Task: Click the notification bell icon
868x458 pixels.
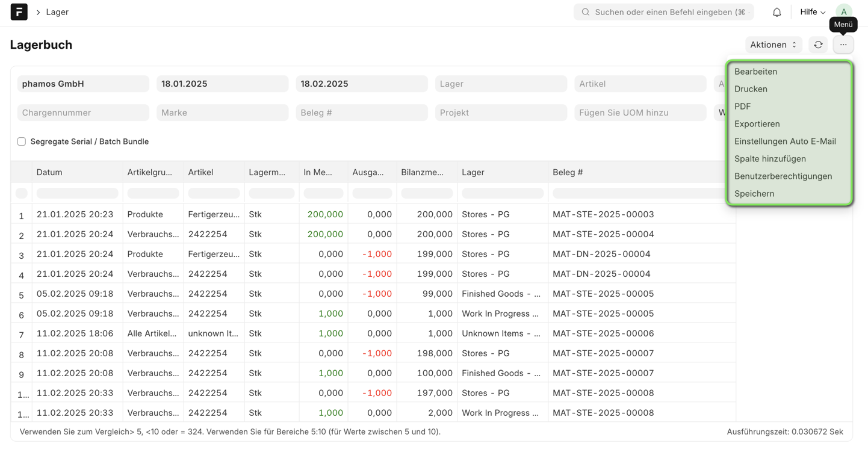Action: click(x=777, y=12)
